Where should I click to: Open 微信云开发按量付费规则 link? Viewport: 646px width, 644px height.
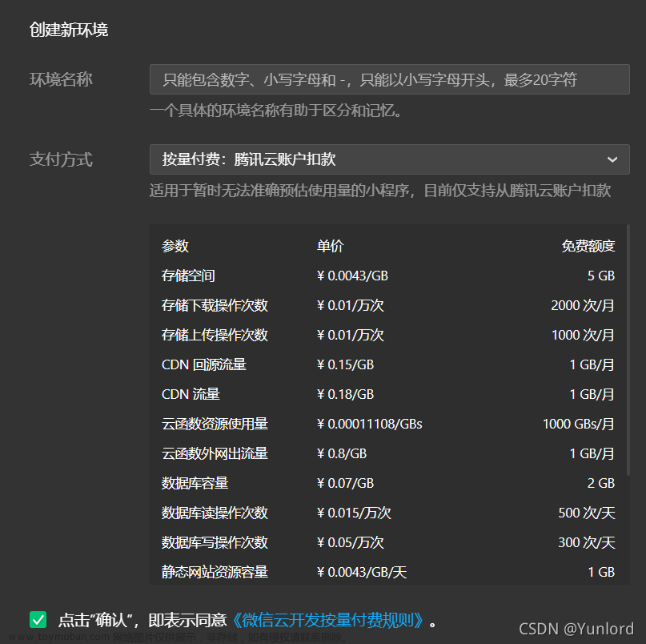click(327, 620)
